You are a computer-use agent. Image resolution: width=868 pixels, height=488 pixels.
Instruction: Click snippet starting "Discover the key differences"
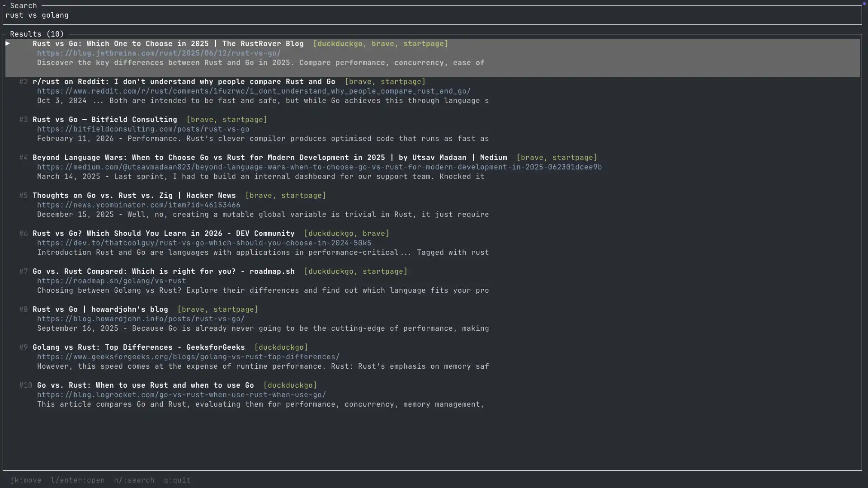(261, 63)
